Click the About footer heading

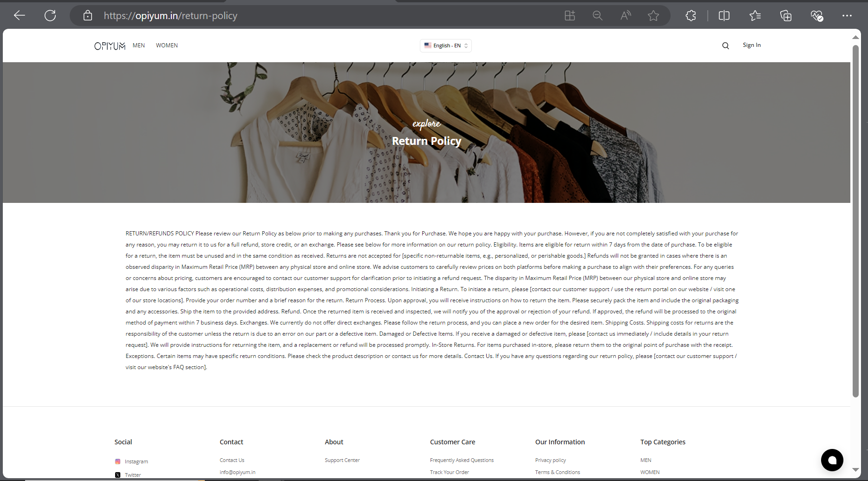pos(334,442)
